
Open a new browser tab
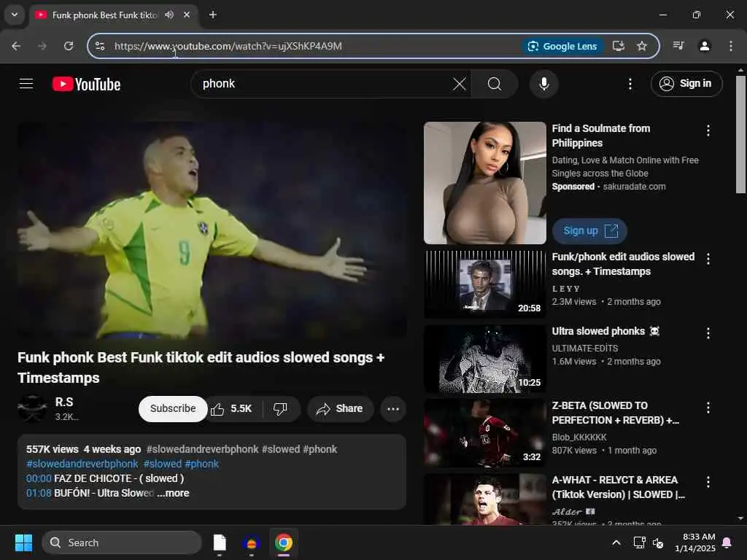[212, 15]
